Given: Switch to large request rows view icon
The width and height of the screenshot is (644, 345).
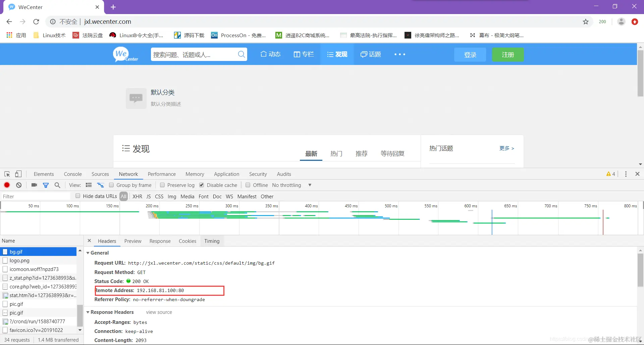Looking at the screenshot, I should click(x=89, y=185).
